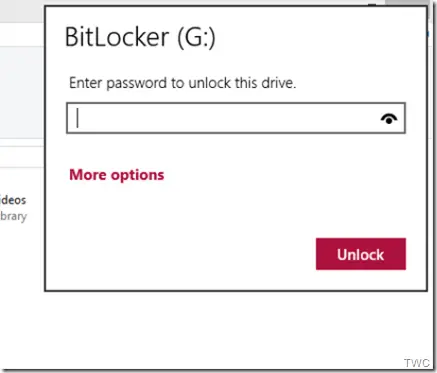This screenshot has width=437, height=373.
Task: Focus the background Explorer window left of the dialog
Action: click(x=21, y=100)
